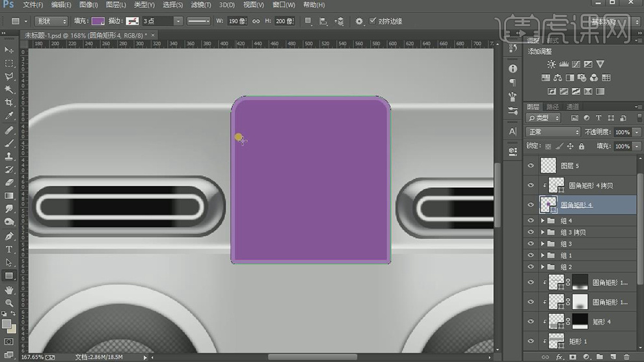Select the Move tool
644x362 pixels.
pos(9,50)
